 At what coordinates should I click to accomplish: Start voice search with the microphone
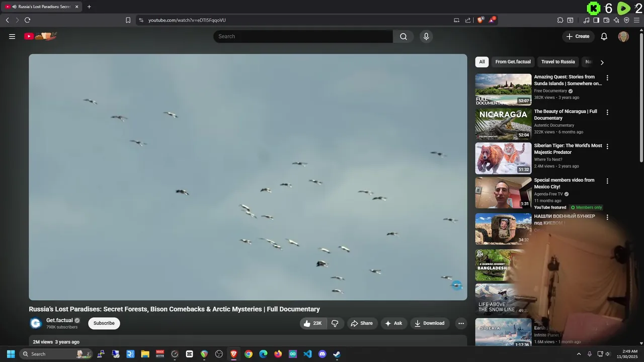point(426,36)
